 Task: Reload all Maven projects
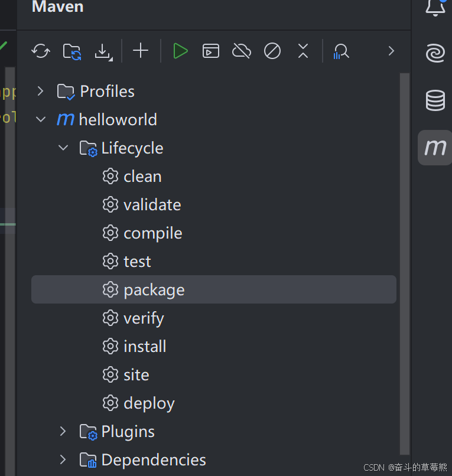pos(41,51)
